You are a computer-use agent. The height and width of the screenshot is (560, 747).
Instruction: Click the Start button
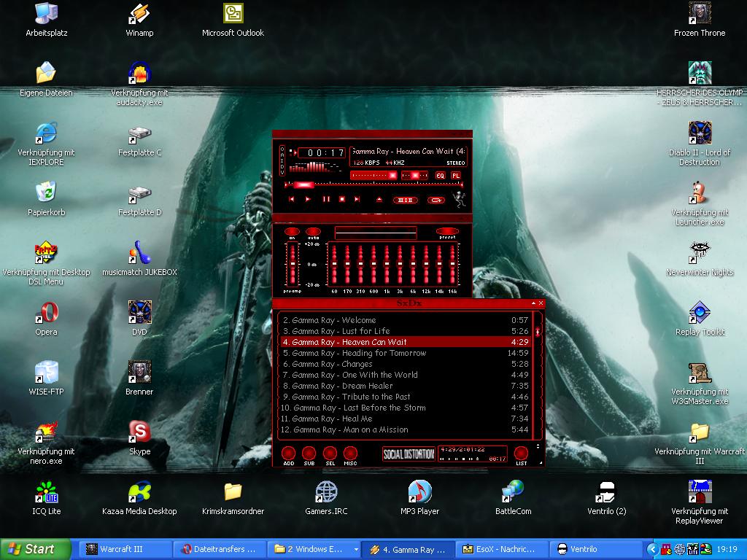(36, 549)
